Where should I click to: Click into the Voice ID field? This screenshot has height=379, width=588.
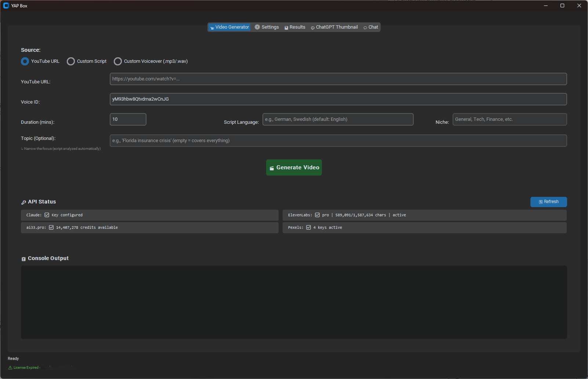[x=338, y=99]
